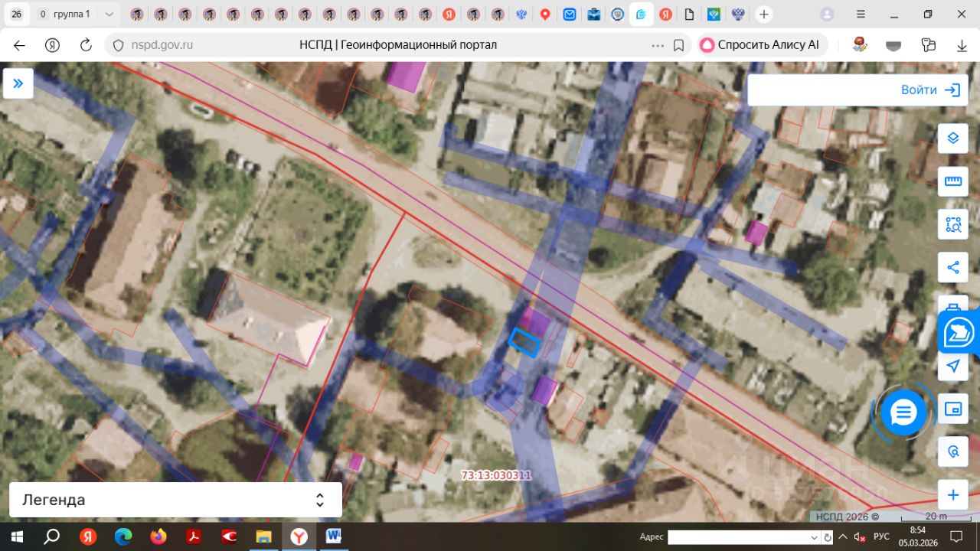Click the blue outlined parcel on map
Screen dimensions: 980x551
tap(524, 342)
